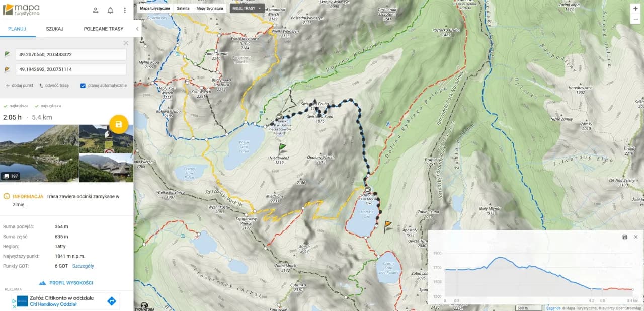This screenshot has width=644, height=311.
Task: Open the Szczegóły GOT points link
Action: click(83, 266)
